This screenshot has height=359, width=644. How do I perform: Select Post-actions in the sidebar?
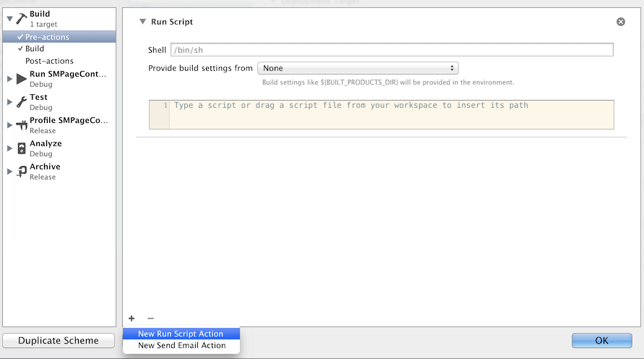point(59,61)
